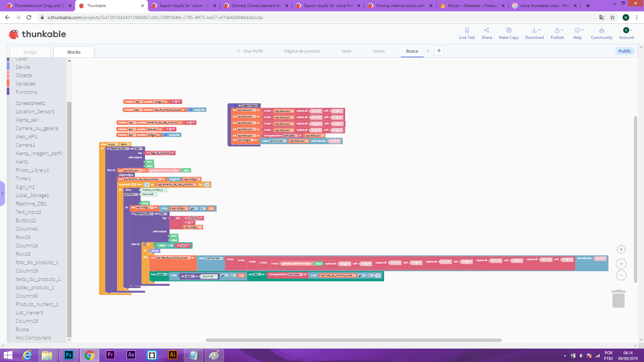Open After Effects from taskbar
The height and width of the screenshot is (362, 644).
[x=131, y=355]
